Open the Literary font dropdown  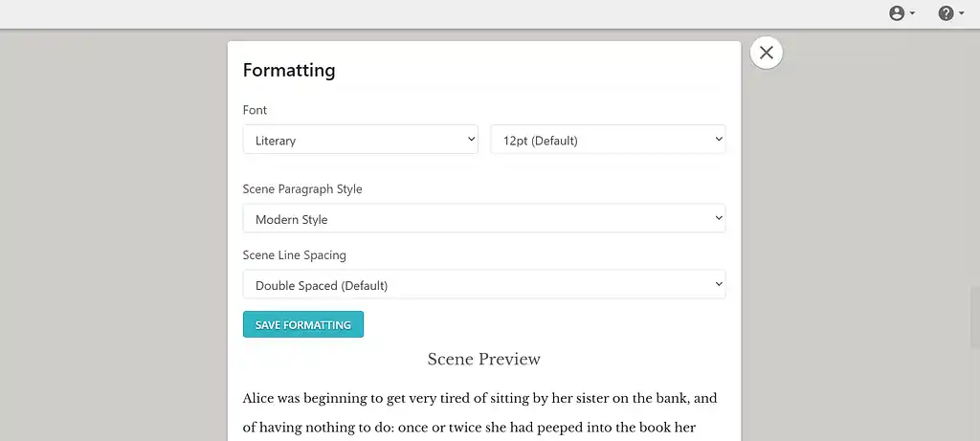point(361,140)
